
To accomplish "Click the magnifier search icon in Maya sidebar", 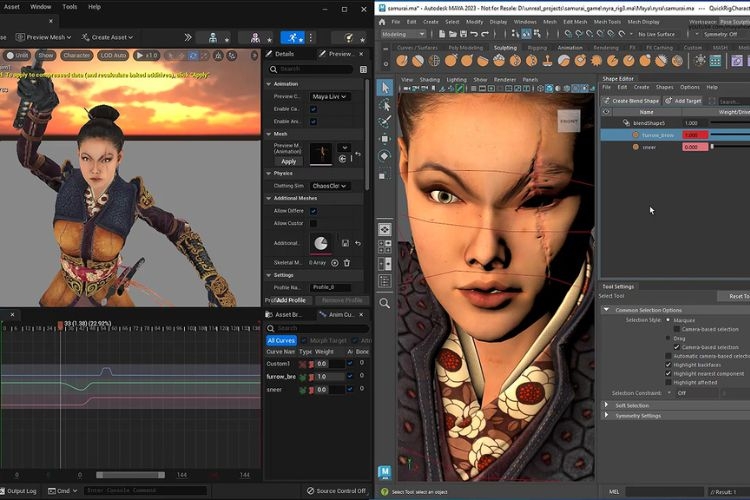I will 385,303.
